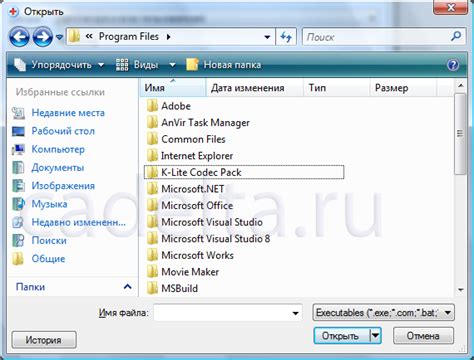The height and width of the screenshot is (360, 474).
Task: Create a folder with Новая папка
Action: [x=224, y=65]
